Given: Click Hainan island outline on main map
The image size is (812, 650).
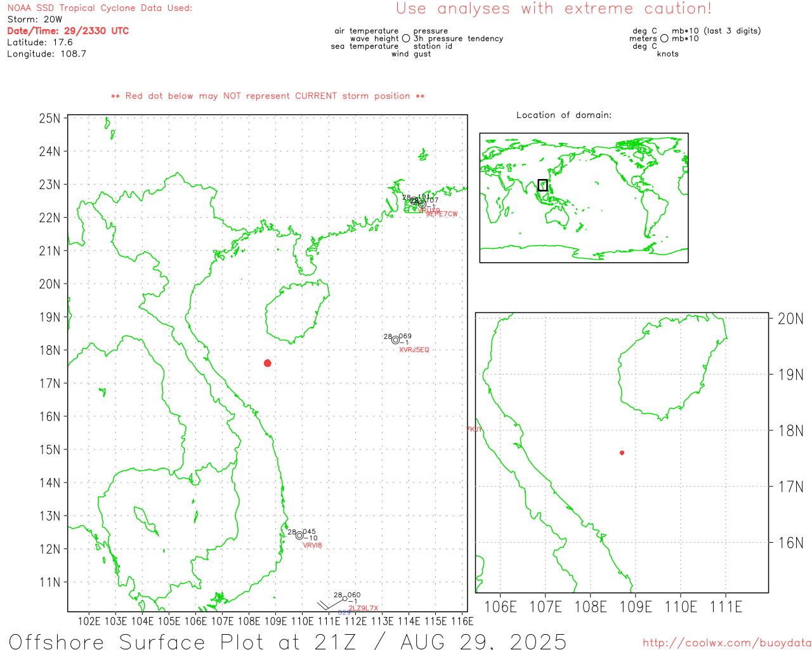Looking at the screenshot, I should point(297,312).
